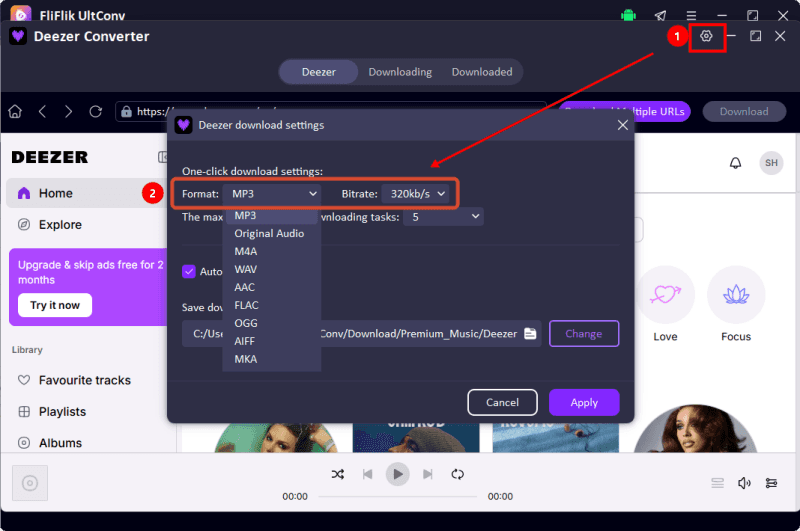Open Deezer Converter settings gear

click(706, 36)
